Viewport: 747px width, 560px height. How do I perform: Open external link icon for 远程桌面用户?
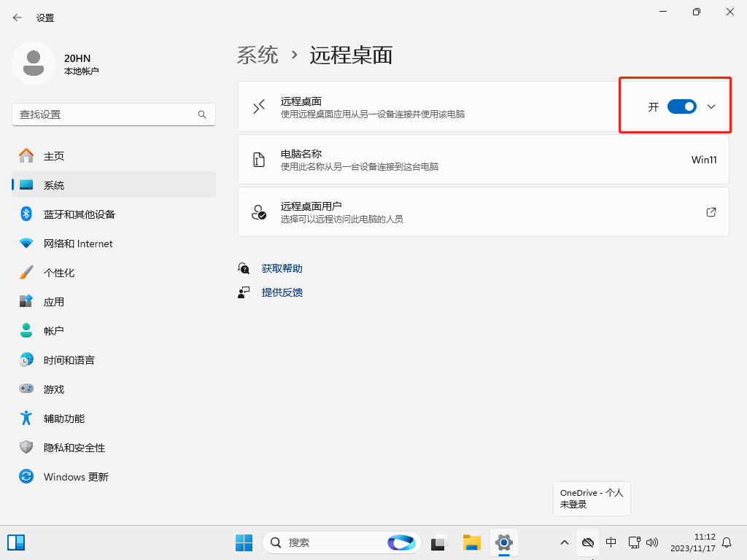(711, 212)
